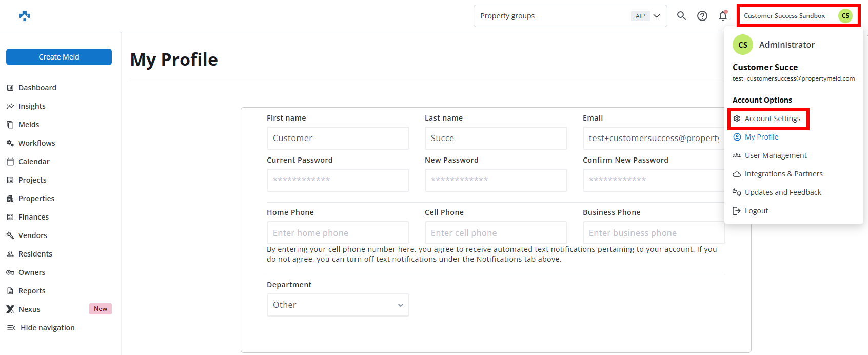Screen dimensions: 868x355
Task: Open Insights from the sidebar
Action: tap(32, 106)
